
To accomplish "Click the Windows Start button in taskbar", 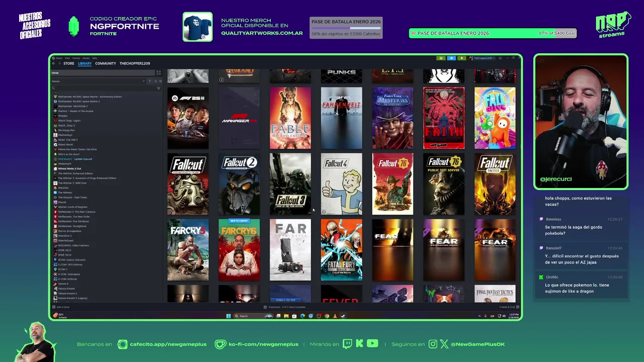I will [228, 316].
